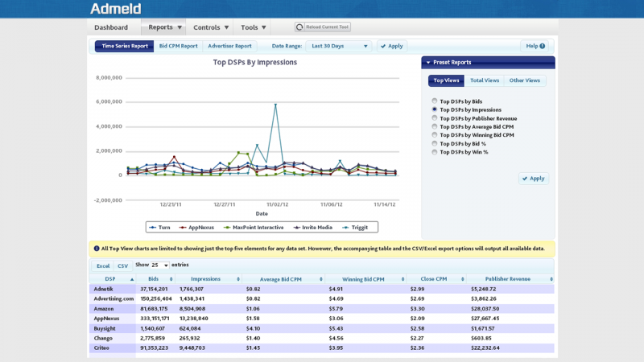Image resolution: width=644 pixels, height=362 pixels.
Task: Switch to Time Series Report tab
Action: [x=125, y=46]
